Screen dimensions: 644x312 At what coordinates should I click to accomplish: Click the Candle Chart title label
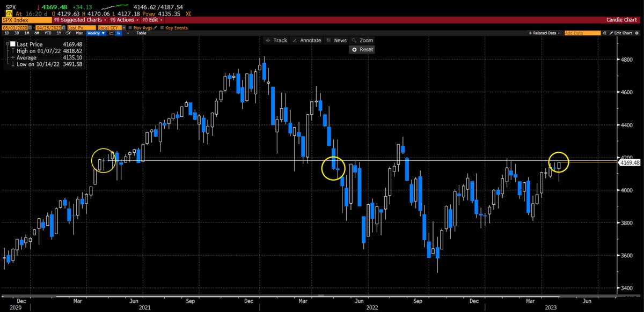pyautogui.click(x=621, y=20)
